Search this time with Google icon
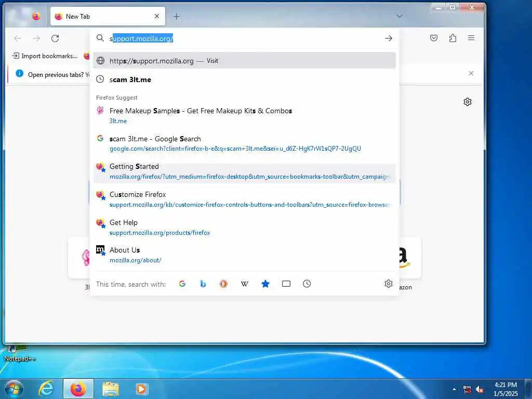Image resolution: width=532 pixels, height=399 pixels. 182,284
